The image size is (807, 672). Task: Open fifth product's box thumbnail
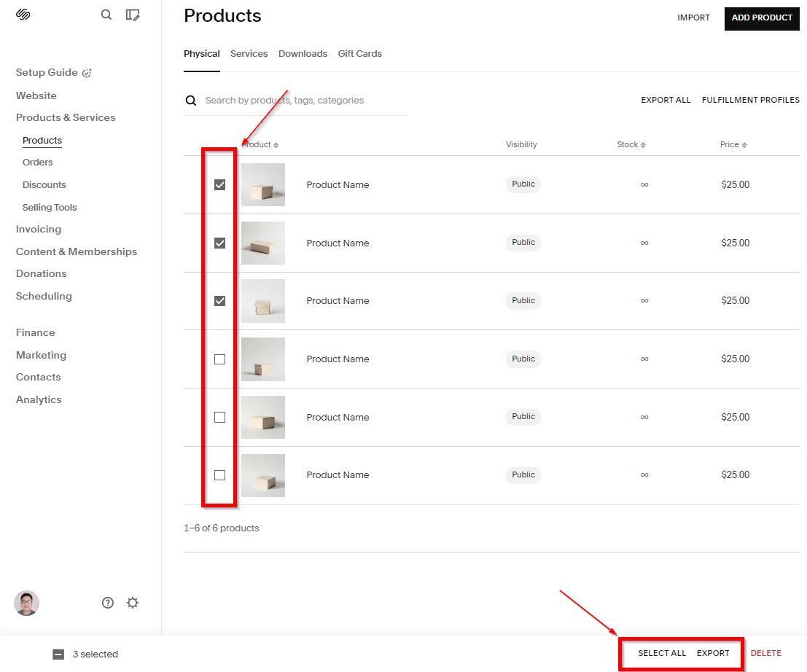[263, 418]
